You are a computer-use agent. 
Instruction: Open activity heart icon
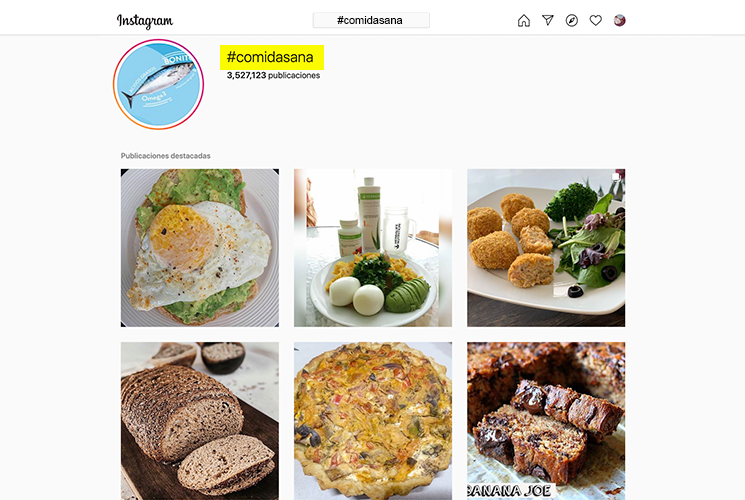(x=595, y=20)
